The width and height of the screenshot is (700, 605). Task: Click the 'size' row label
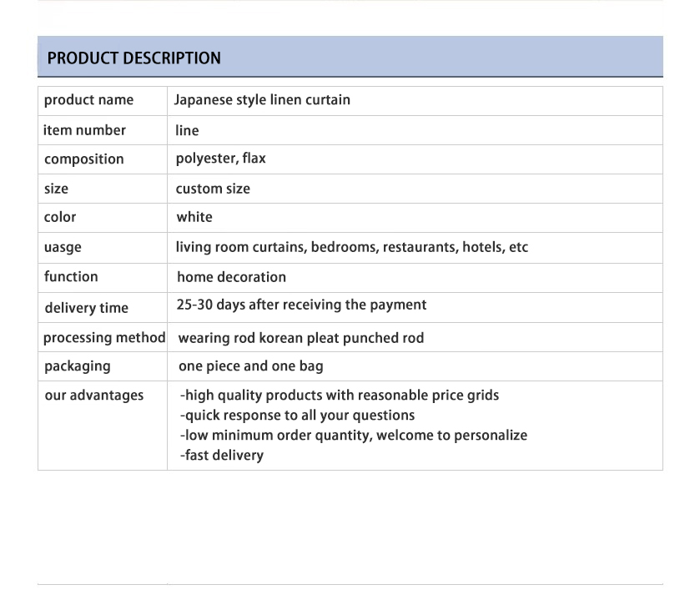pyautogui.click(x=56, y=189)
